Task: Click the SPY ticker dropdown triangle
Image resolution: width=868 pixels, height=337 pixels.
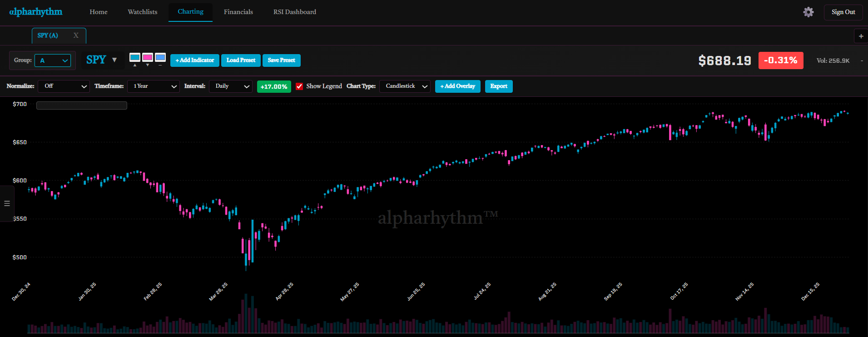Action: click(x=114, y=60)
